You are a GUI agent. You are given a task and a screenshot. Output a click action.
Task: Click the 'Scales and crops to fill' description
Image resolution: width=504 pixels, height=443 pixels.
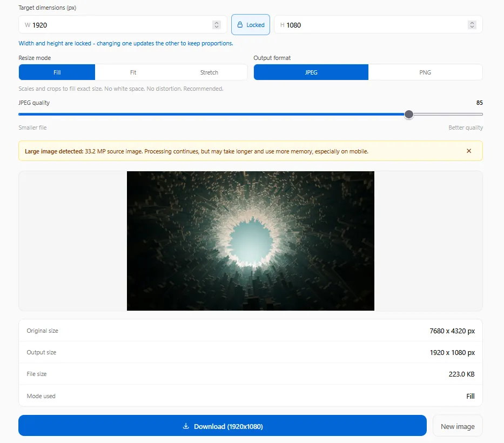pyautogui.click(x=121, y=89)
